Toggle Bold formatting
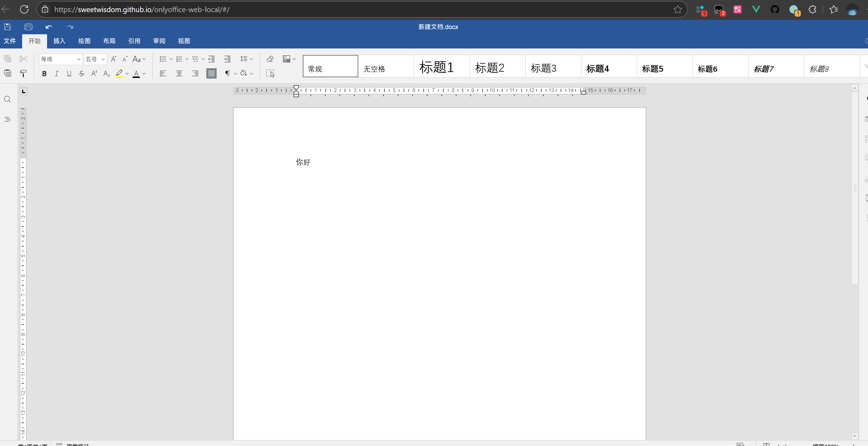Image resolution: width=868 pixels, height=446 pixels. click(44, 73)
